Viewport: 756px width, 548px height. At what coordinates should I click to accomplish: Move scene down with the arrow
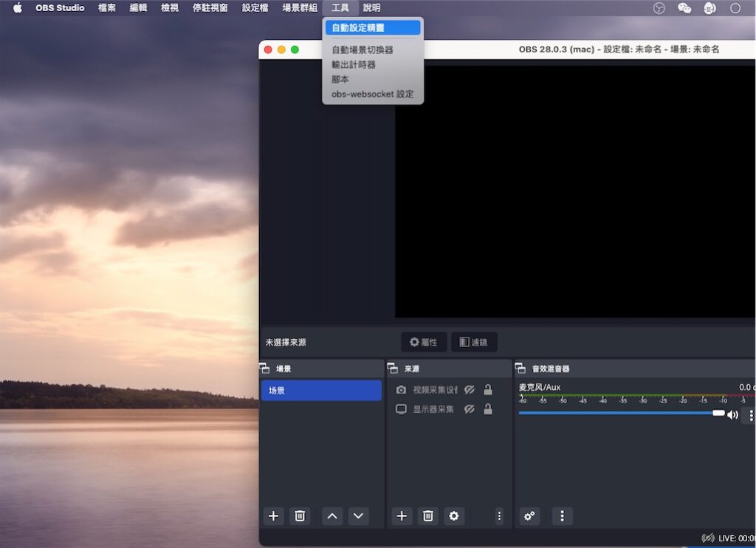358,516
